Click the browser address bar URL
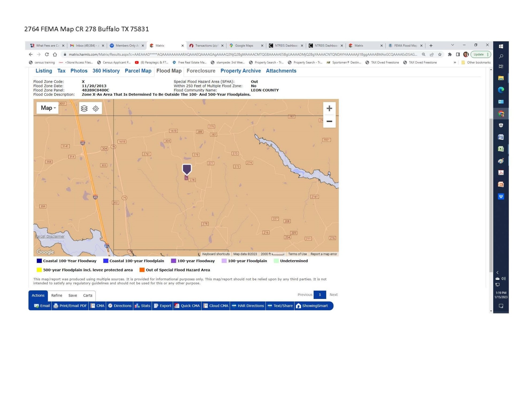532x411 pixels. (243, 54)
